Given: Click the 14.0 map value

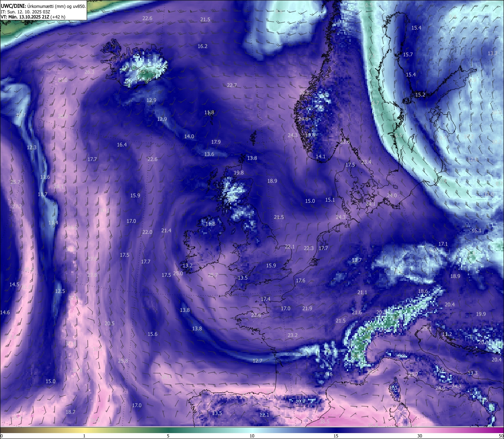Looking at the screenshot, I should tap(189, 136).
